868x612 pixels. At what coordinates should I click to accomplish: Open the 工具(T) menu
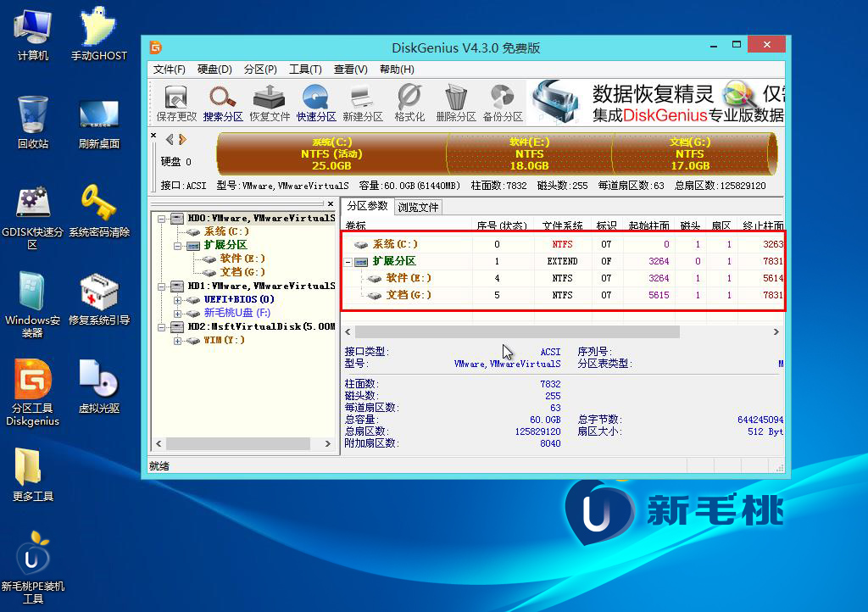coord(305,70)
